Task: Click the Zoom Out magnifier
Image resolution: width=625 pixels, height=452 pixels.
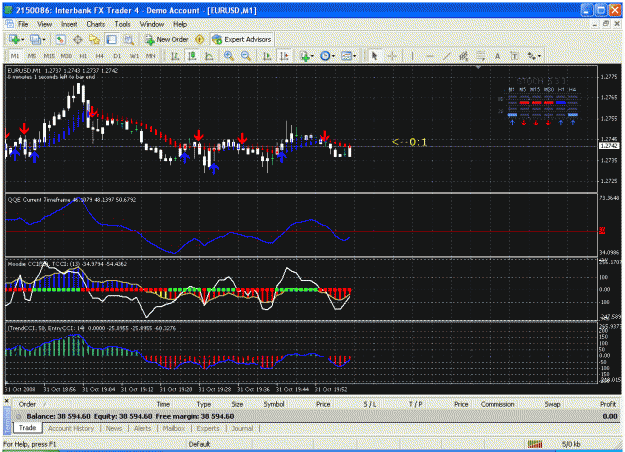Action: [246, 56]
